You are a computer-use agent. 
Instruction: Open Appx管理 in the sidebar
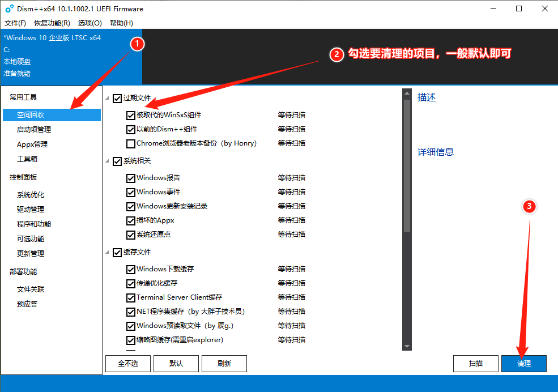(x=32, y=144)
